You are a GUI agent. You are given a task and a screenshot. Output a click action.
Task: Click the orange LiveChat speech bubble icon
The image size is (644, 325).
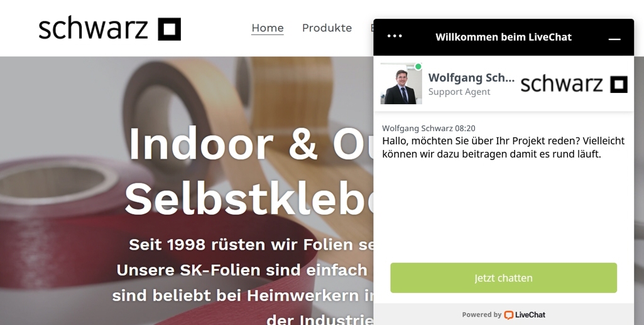point(508,315)
